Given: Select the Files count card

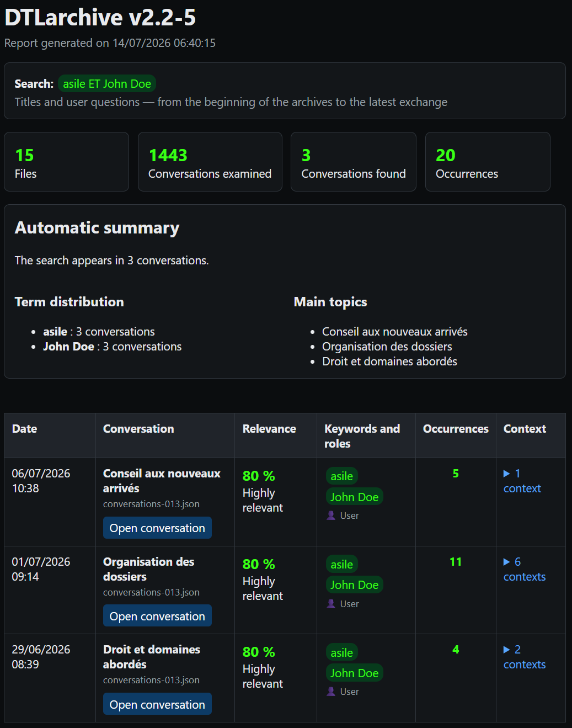Looking at the screenshot, I should click(x=66, y=162).
